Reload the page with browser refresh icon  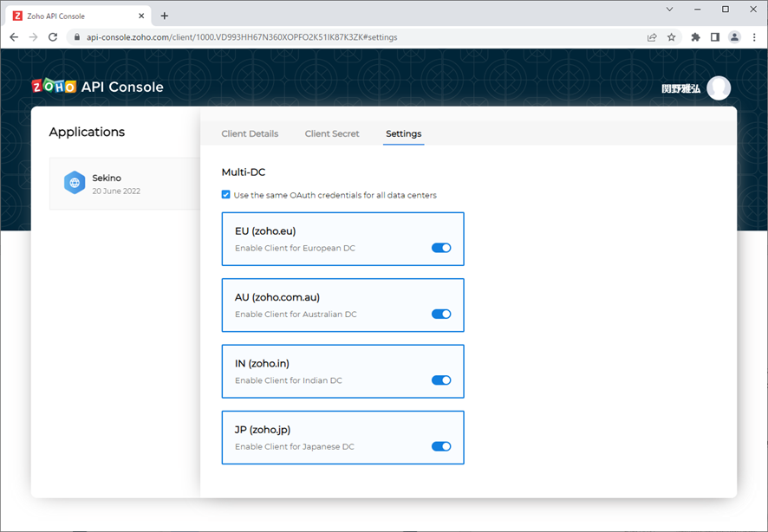coord(53,37)
